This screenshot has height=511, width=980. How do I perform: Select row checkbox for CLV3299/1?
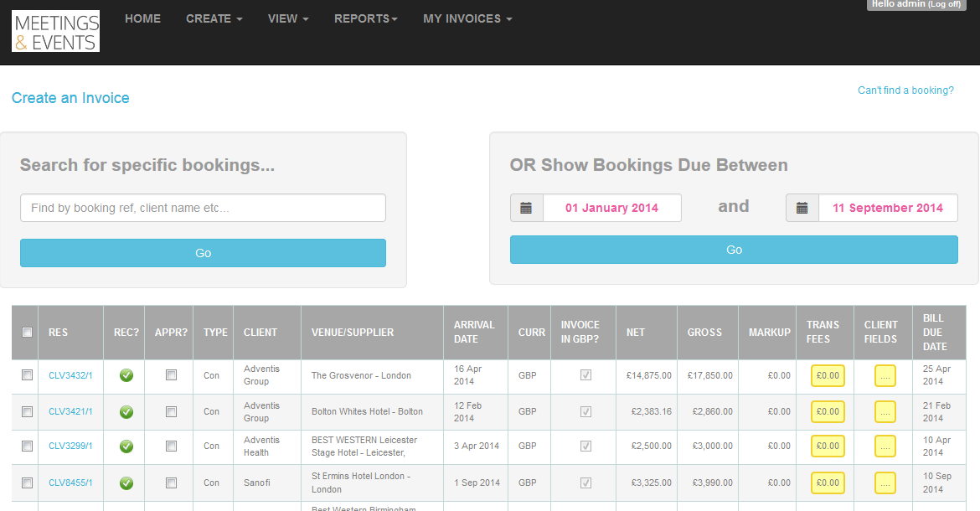pyautogui.click(x=27, y=446)
